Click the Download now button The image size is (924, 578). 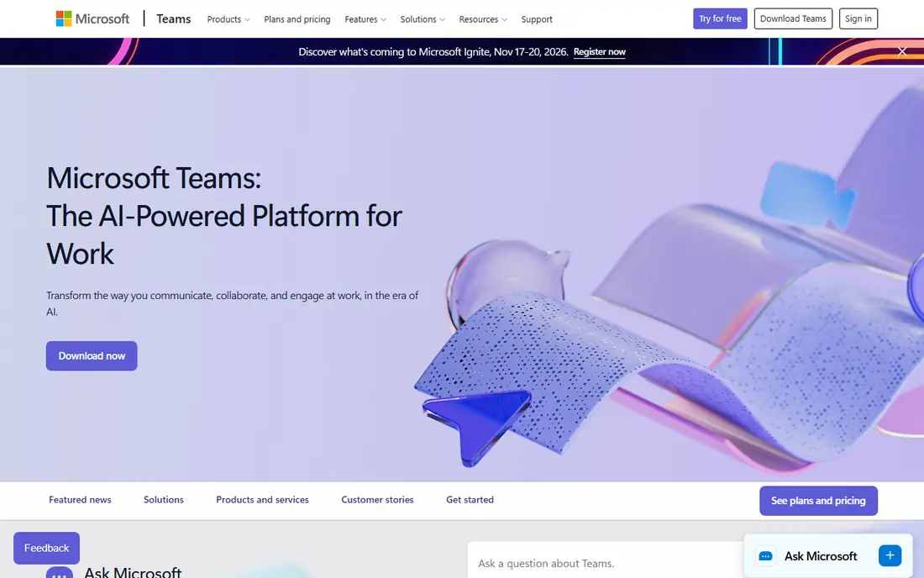(92, 356)
